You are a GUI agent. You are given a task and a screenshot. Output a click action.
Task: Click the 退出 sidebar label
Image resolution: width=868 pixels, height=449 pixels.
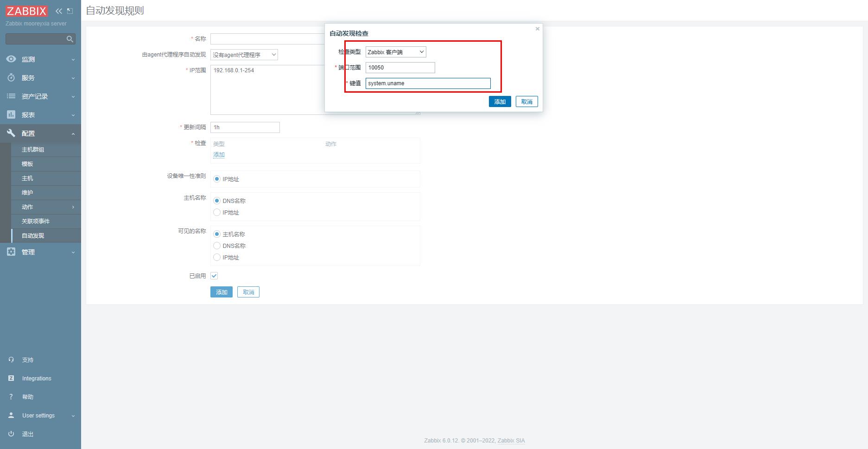pos(28,434)
